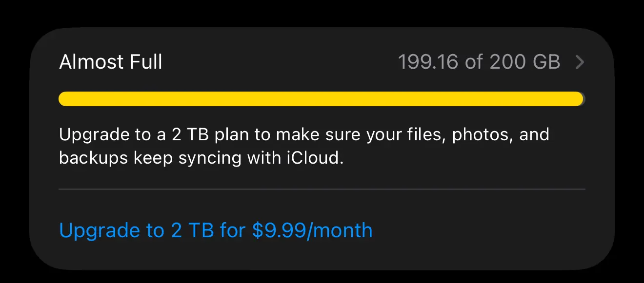The height and width of the screenshot is (283, 644).
Task: Click the gray unused end of storage bar
Action: pos(584,99)
